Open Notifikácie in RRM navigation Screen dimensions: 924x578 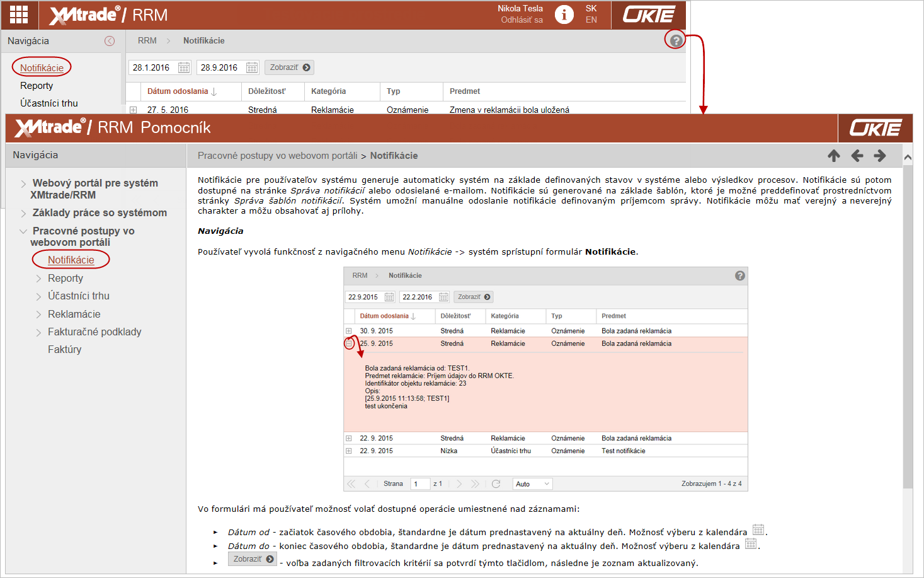click(x=42, y=68)
